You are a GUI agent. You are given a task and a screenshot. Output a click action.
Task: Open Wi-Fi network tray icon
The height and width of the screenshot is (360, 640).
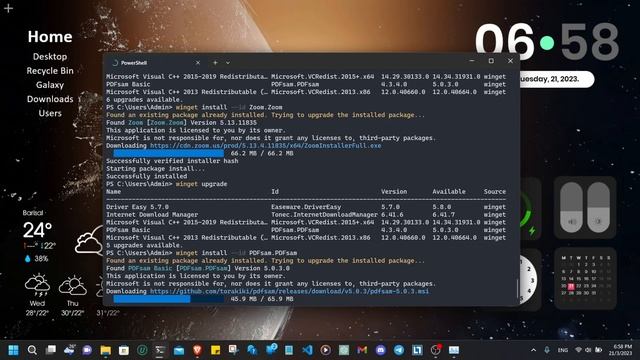tap(578, 350)
